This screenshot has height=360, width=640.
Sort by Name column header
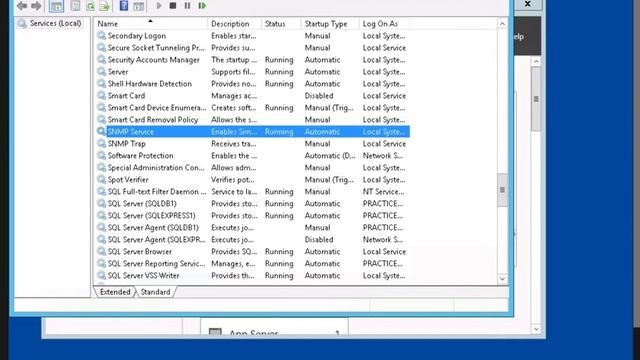click(x=151, y=24)
